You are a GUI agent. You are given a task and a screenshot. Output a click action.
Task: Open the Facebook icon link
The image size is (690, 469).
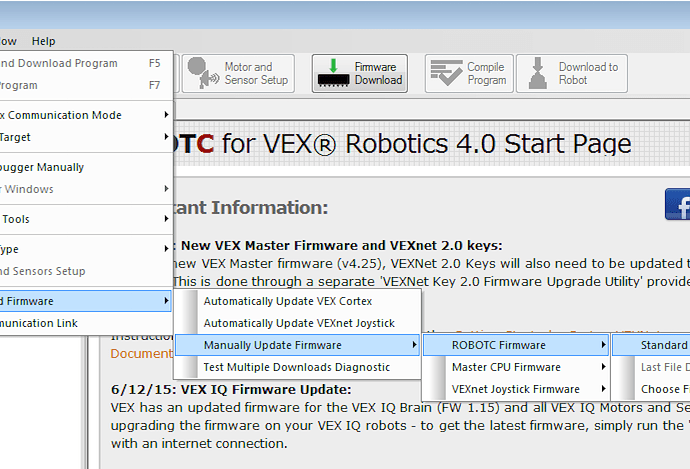(x=678, y=205)
